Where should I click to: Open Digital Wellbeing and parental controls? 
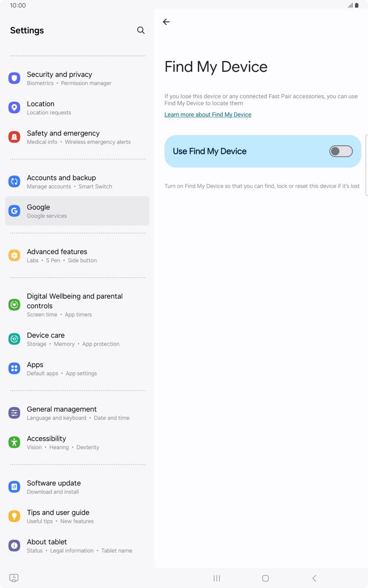pos(77,305)
